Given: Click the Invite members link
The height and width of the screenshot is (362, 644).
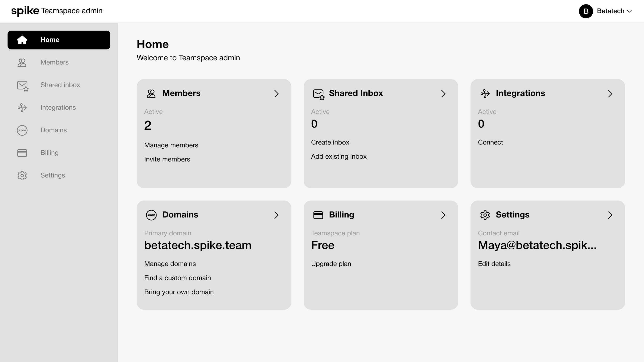Looking at the screenshot, I should point(167,159).
